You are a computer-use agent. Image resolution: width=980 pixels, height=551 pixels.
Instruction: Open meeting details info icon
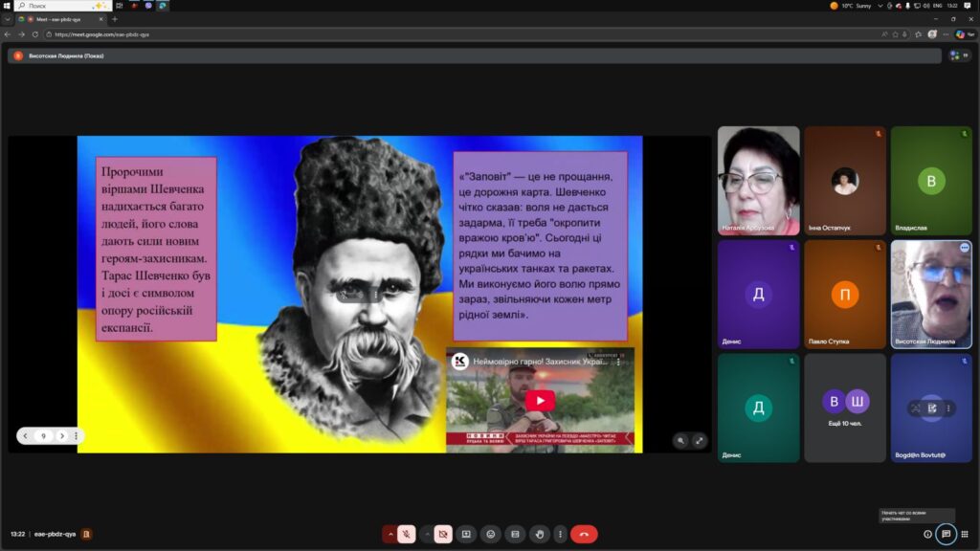pyautogui.click(x=927, y=534)
